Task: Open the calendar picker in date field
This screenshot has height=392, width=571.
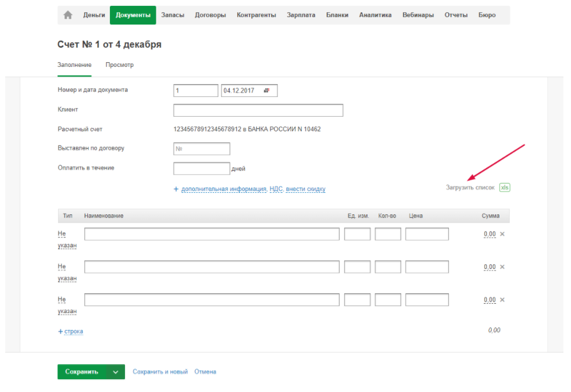Action: 267,91
